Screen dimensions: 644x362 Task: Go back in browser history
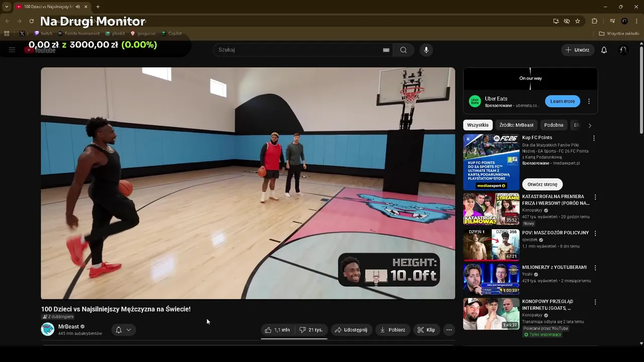7,21
